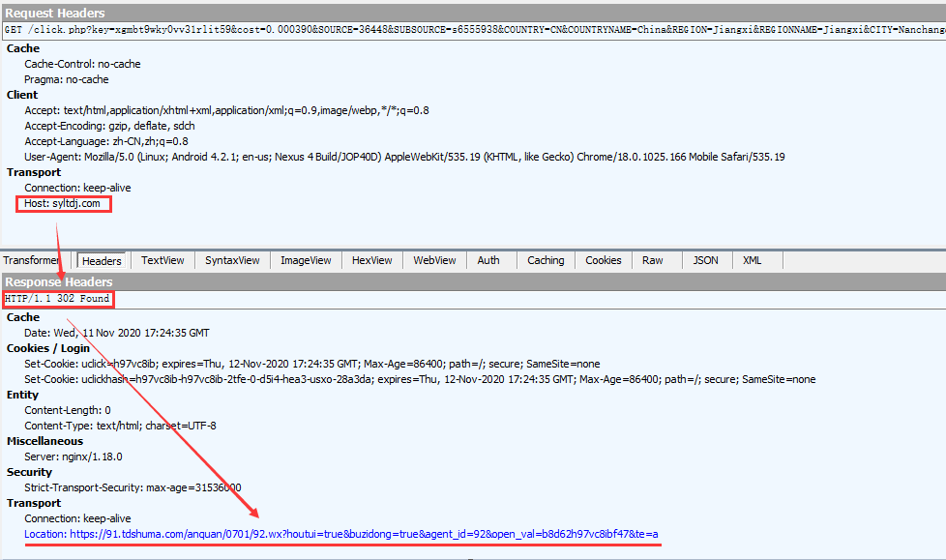
Task: Open the Cookies tab
Action: (603, 260)
